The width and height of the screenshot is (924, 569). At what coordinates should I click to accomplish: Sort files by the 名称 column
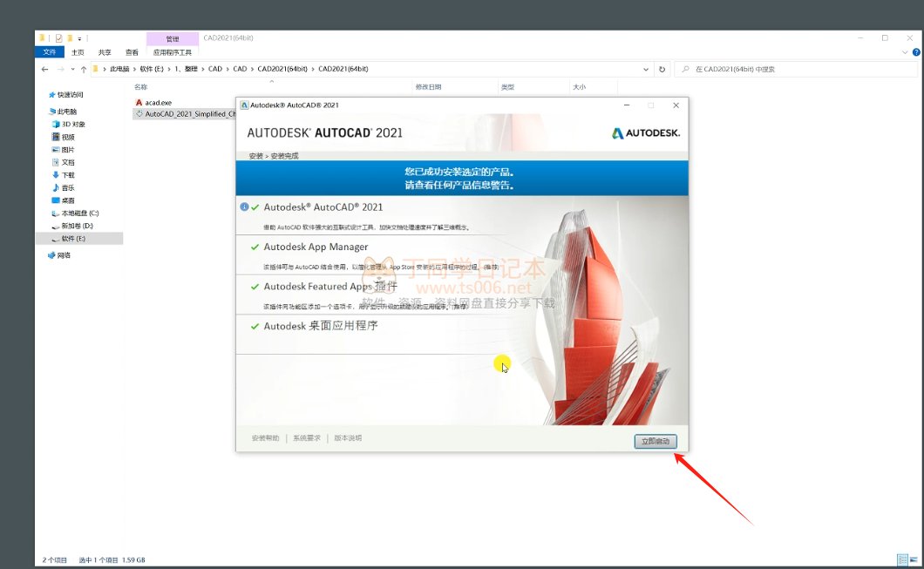[141, 86]
